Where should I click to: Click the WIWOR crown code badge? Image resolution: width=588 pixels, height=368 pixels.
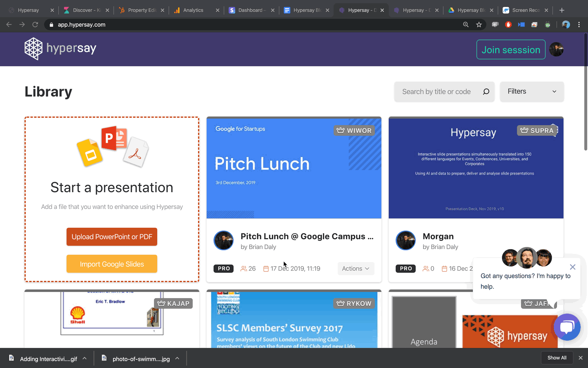tap(354, 130)
